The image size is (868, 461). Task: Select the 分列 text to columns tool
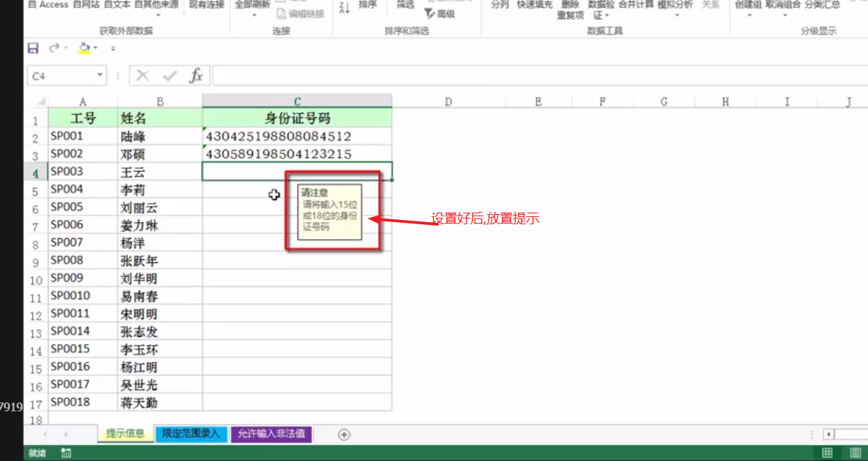[500, 4]
